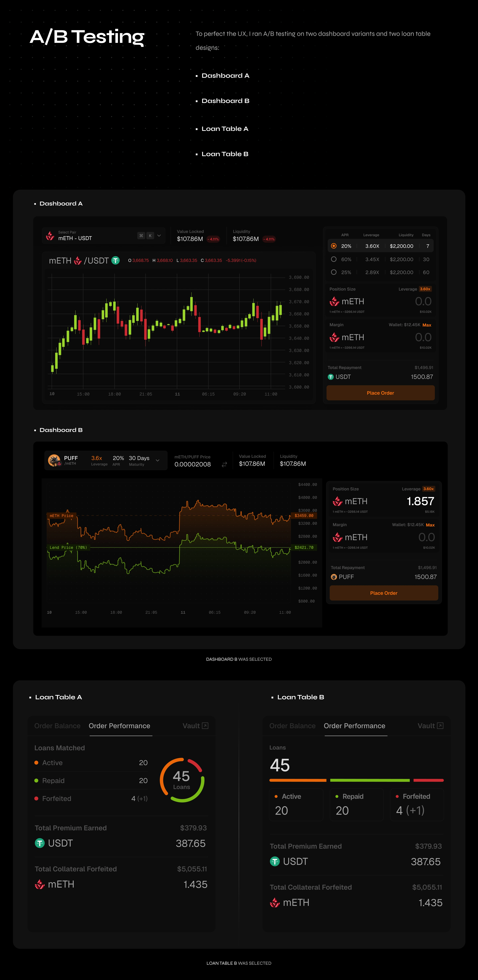Click the Vault external-link icon in Loan Table A
This screenshot has height=980, width=478.
point(205,726)
